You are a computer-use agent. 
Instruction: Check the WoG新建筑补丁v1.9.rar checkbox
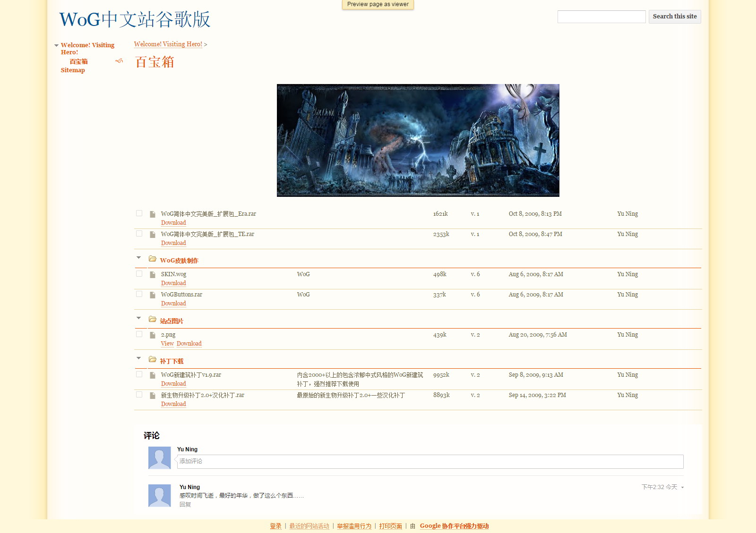point(139,374)
